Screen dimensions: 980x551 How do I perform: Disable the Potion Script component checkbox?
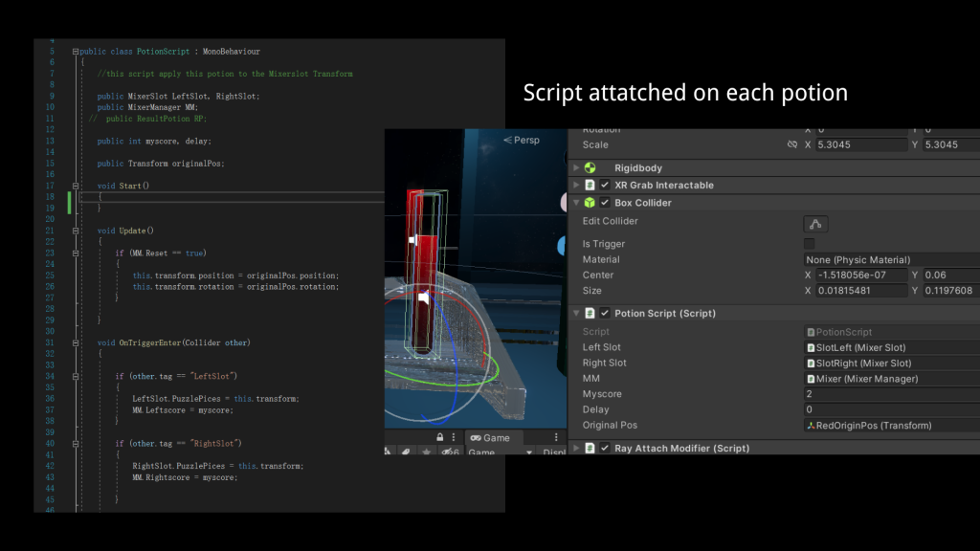pos(605,313)
